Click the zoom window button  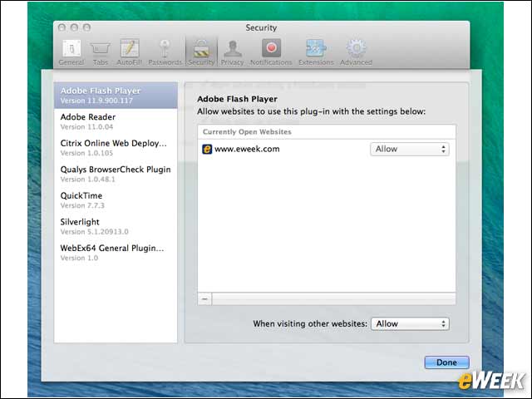[86, 27]
